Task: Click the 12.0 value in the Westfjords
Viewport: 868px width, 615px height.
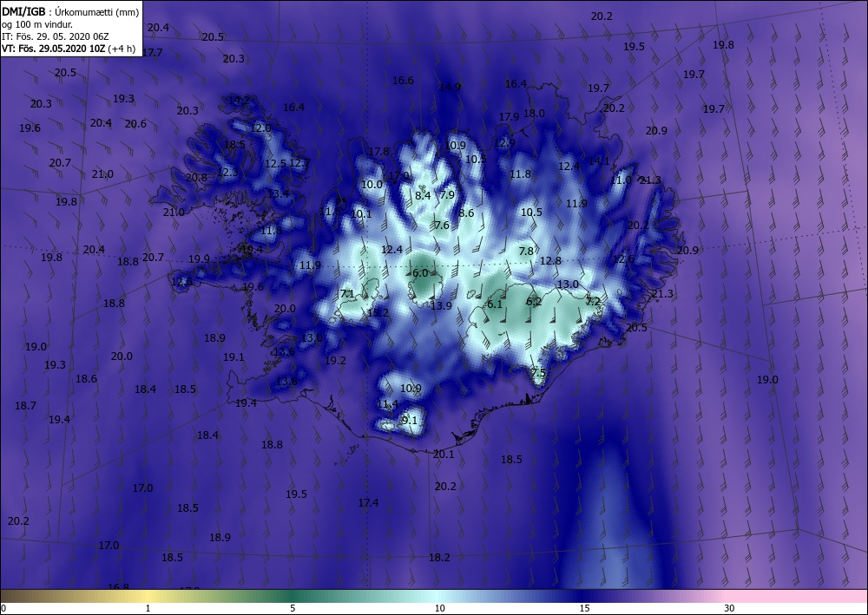Action: point(260,128)
